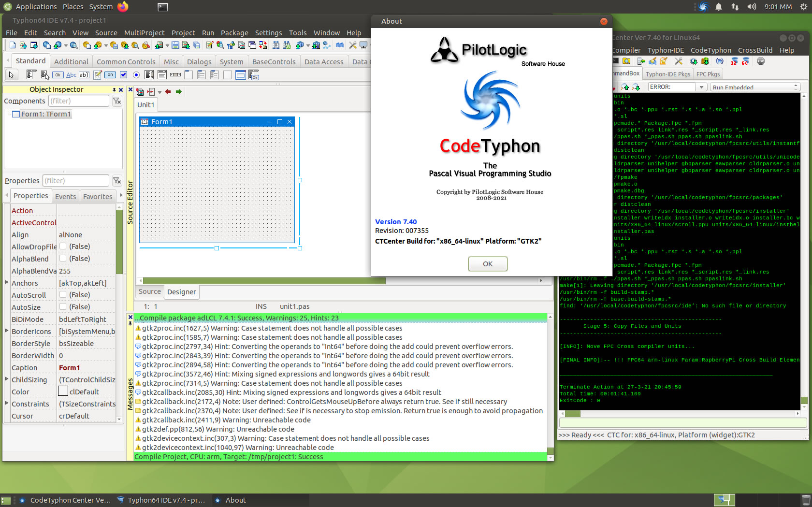Clear the Properties filter with the funnel icon
The width and height of the screenshot is (812, 507).
click(117, 181)
